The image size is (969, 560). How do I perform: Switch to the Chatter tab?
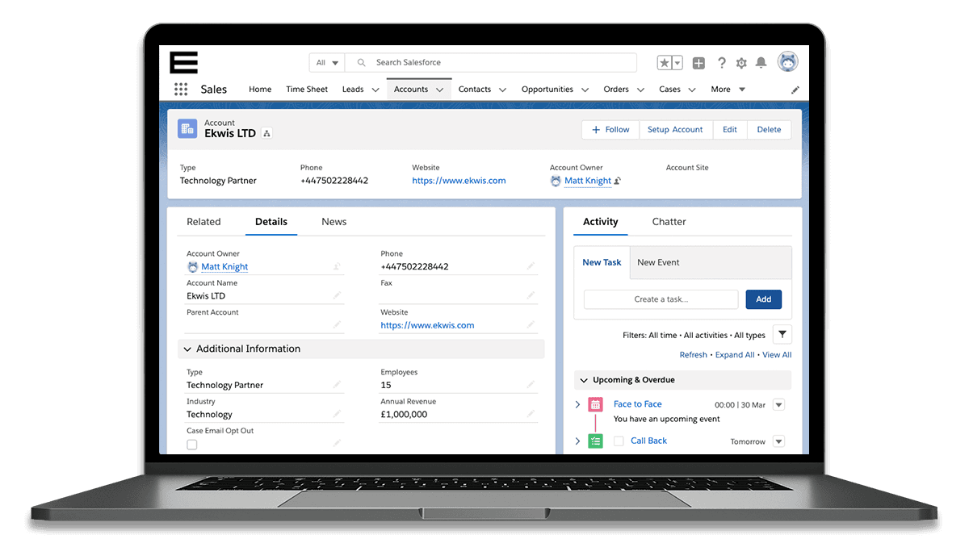[669, 222]
